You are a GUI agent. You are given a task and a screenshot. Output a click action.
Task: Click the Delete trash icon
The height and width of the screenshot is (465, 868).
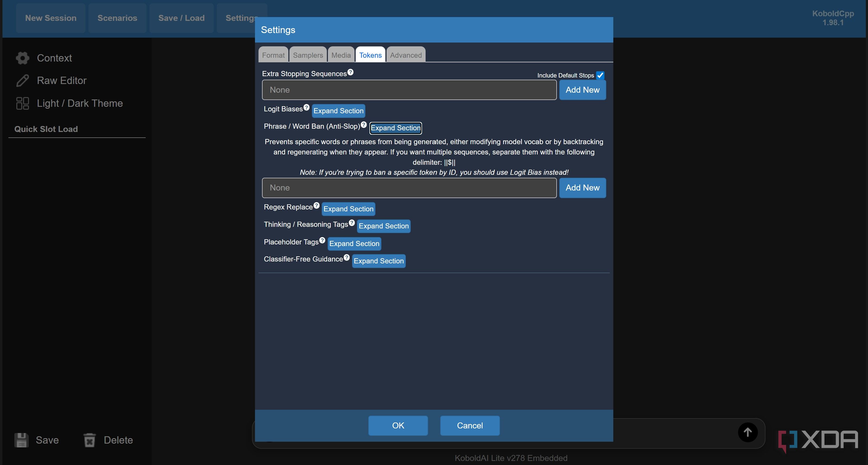pos(90,440)
